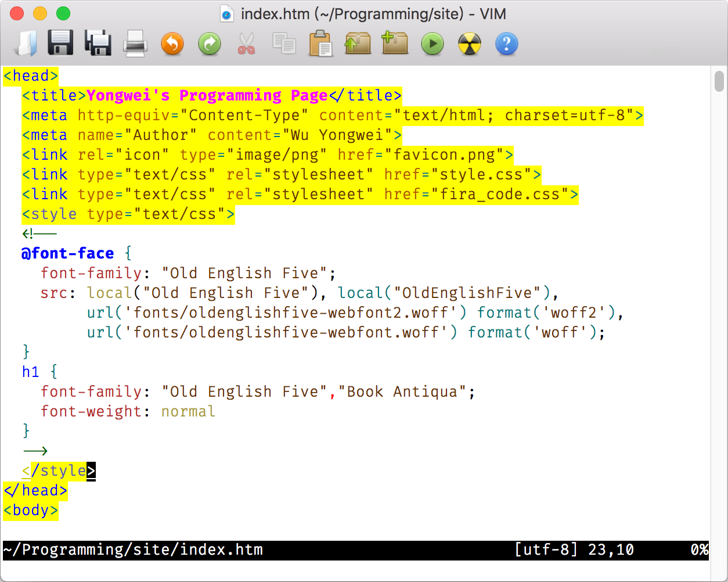This screenshot has height=582, width=728.
Task: Copy the selection
Action: click(283, 44)
